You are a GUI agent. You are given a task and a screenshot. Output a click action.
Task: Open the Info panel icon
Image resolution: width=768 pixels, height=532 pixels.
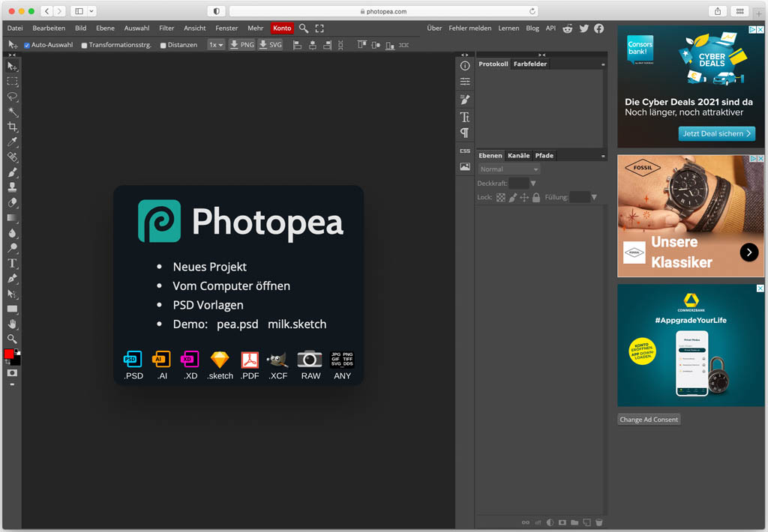[x=465, y=66]
